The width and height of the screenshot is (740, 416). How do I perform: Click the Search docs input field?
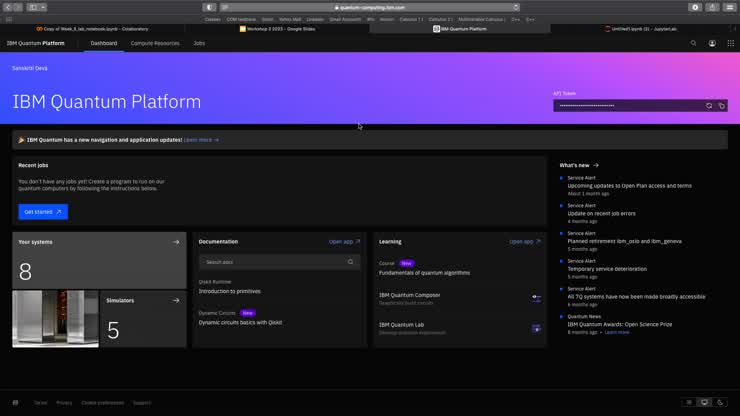270,262
